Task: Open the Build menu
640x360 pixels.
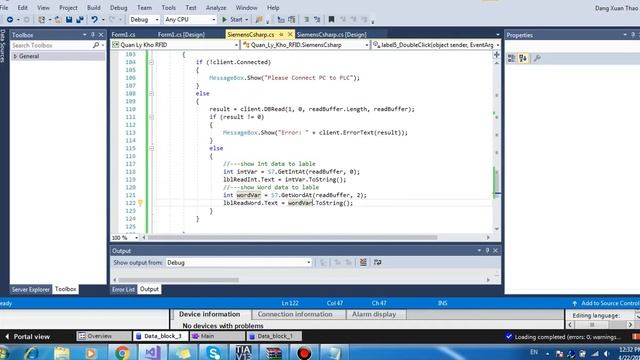Action: point(93,8)
